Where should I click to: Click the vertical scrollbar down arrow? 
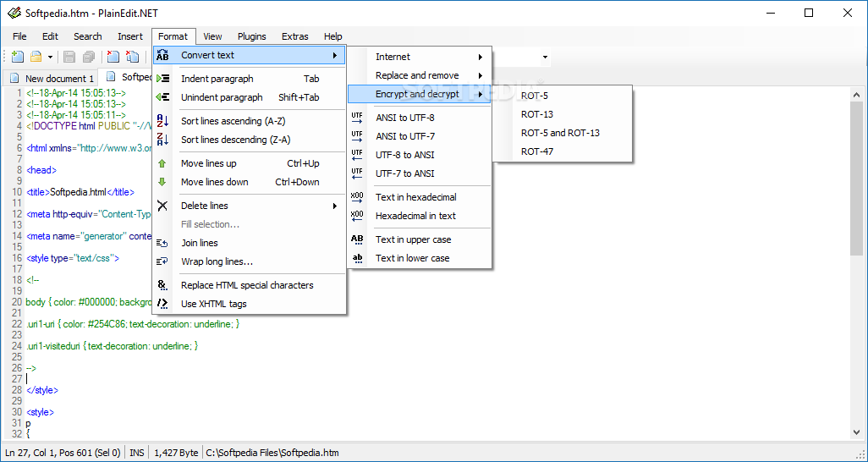click(856, 432)
